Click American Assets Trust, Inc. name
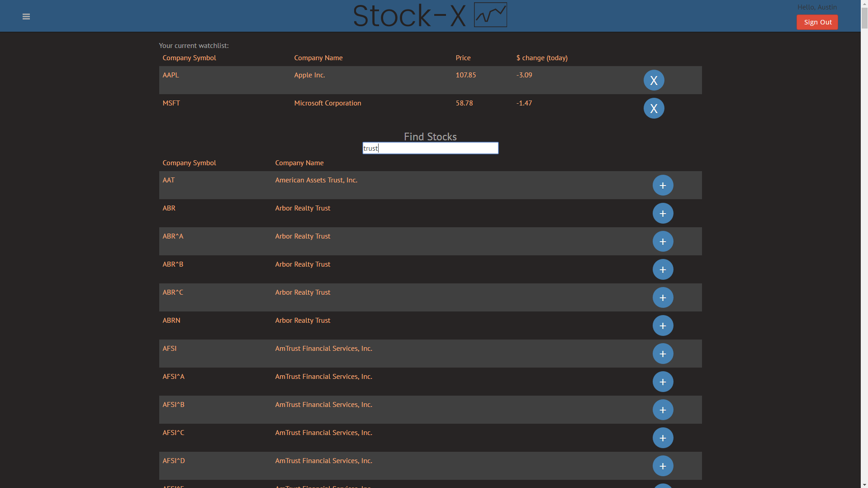868x488 pixels. [x=316, y=180]
